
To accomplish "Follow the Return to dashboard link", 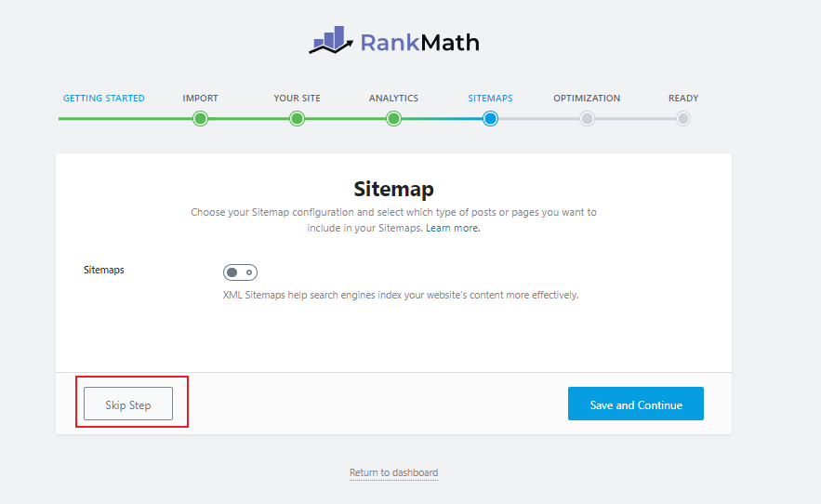I will click(x=393, y=472).
